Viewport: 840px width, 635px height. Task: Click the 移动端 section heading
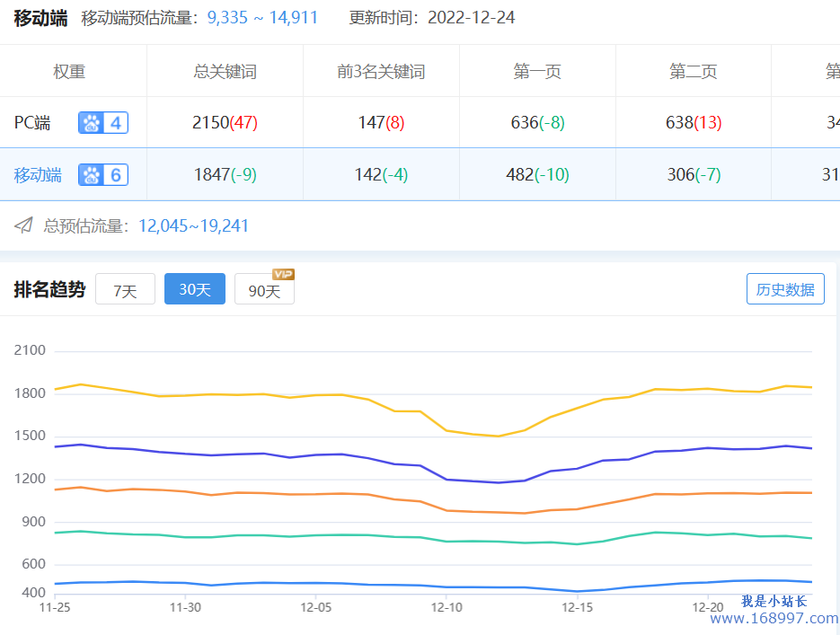(40, 18)
